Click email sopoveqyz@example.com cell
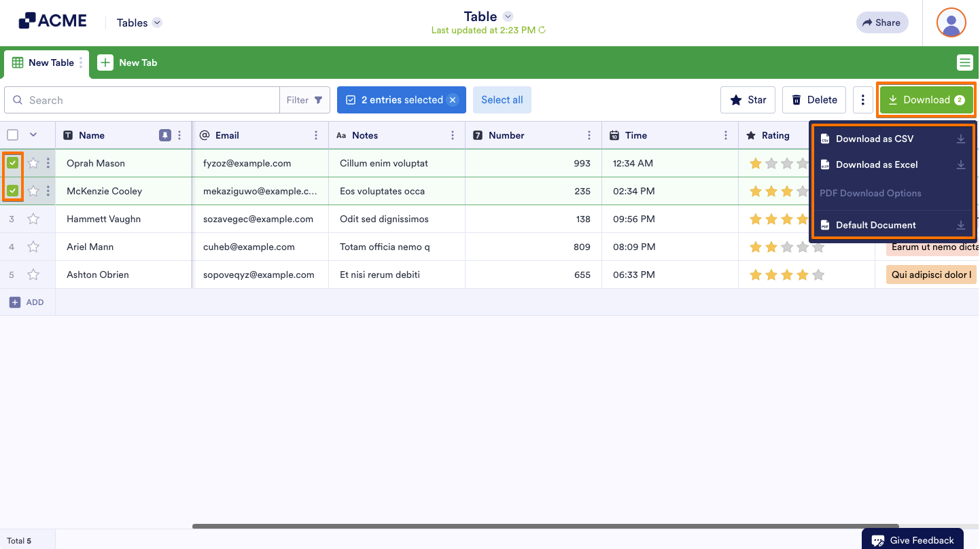The width and height of the screenshot is (980, 549). coord(260,274)
